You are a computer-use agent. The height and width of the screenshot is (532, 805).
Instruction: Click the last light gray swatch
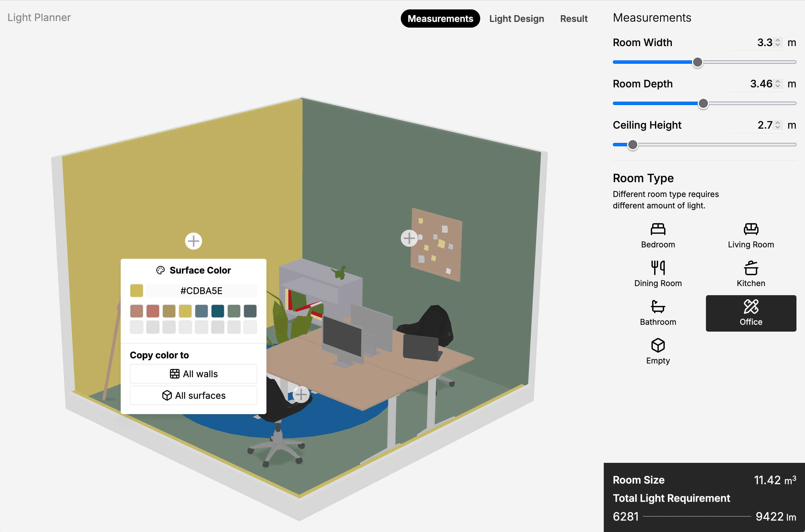tap(250, 327)
